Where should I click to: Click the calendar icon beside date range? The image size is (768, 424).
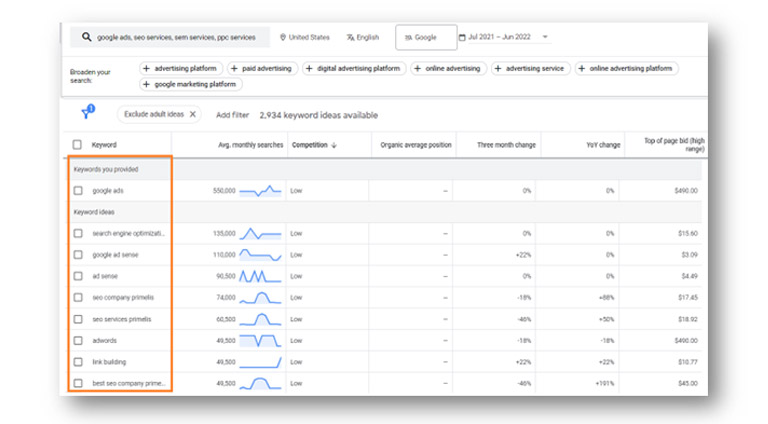click(462, 37)
